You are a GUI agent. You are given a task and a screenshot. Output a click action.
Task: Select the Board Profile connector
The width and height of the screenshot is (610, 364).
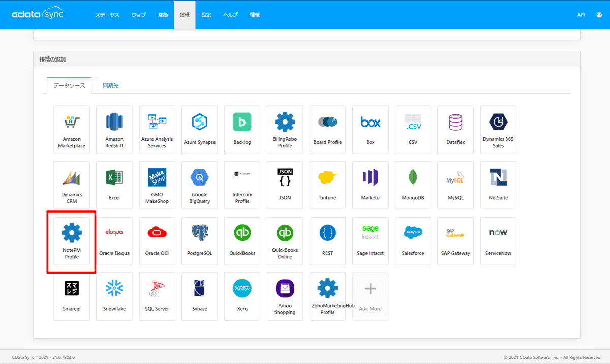328,130
